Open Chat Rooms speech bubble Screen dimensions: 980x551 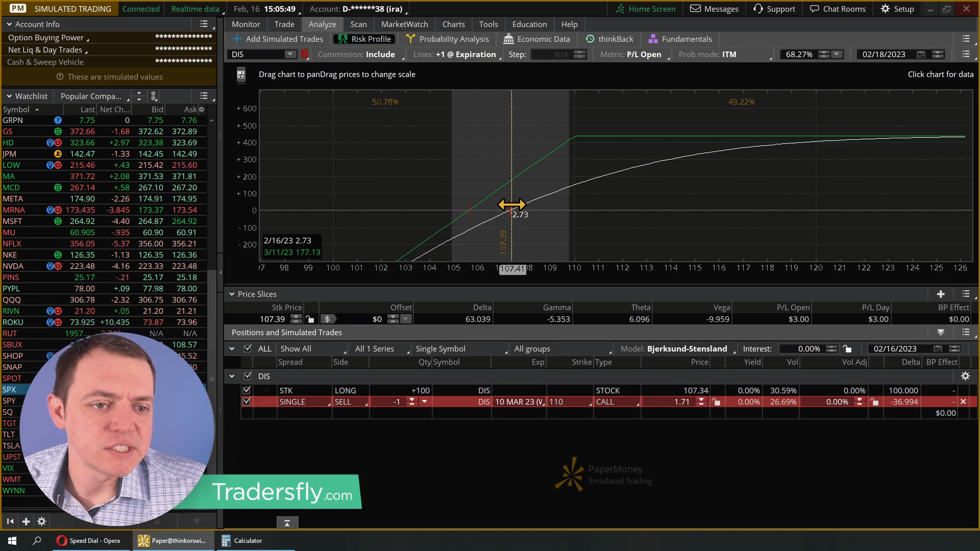tap(814, 9)
